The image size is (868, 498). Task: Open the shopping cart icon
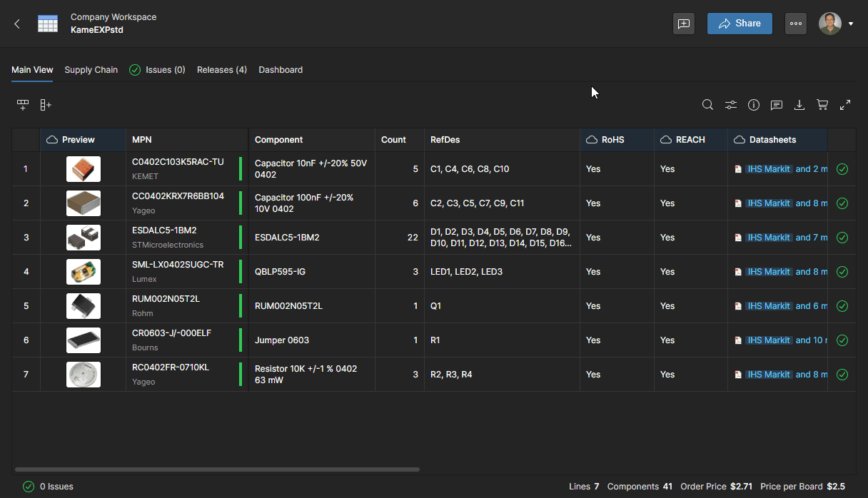pos(822,105)
